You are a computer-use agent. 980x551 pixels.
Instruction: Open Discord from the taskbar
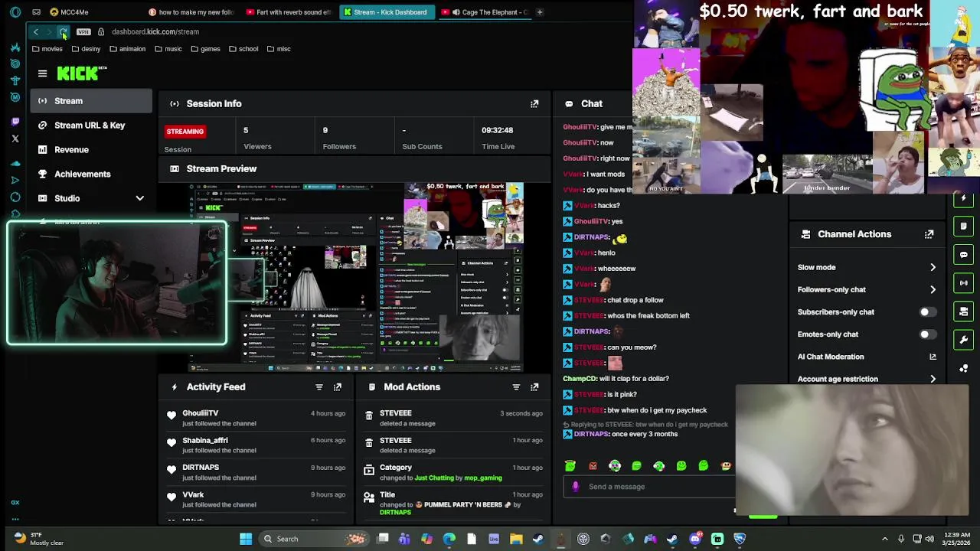(695, 539)
